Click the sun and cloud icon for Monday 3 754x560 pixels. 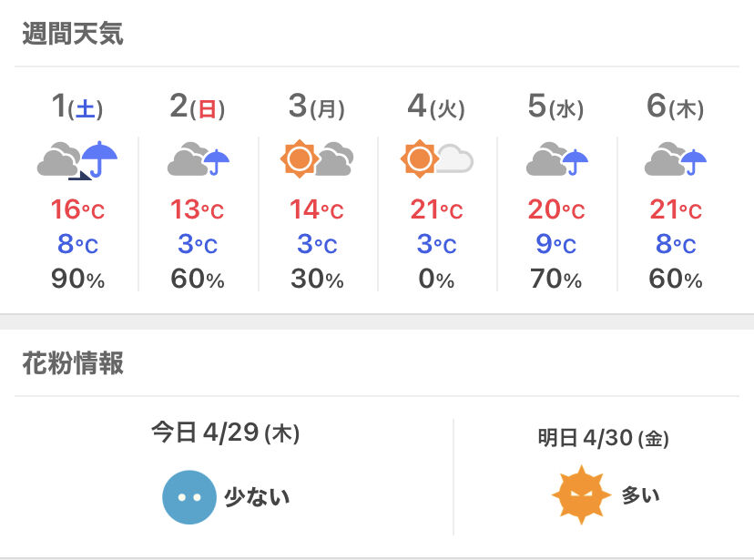(317, 158)
